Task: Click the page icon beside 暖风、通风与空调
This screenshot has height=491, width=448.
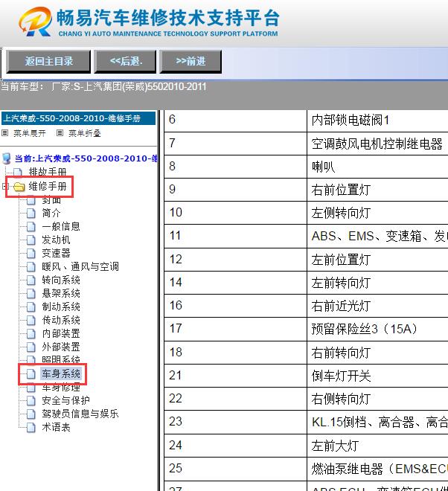Action: point(31,266)
